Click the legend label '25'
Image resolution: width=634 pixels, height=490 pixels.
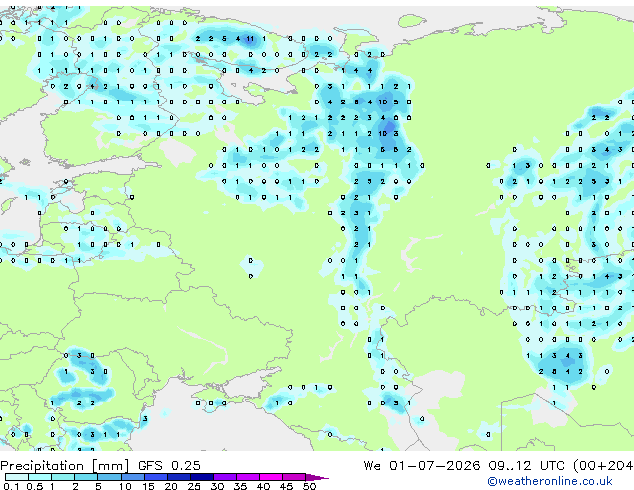(194, 486)
